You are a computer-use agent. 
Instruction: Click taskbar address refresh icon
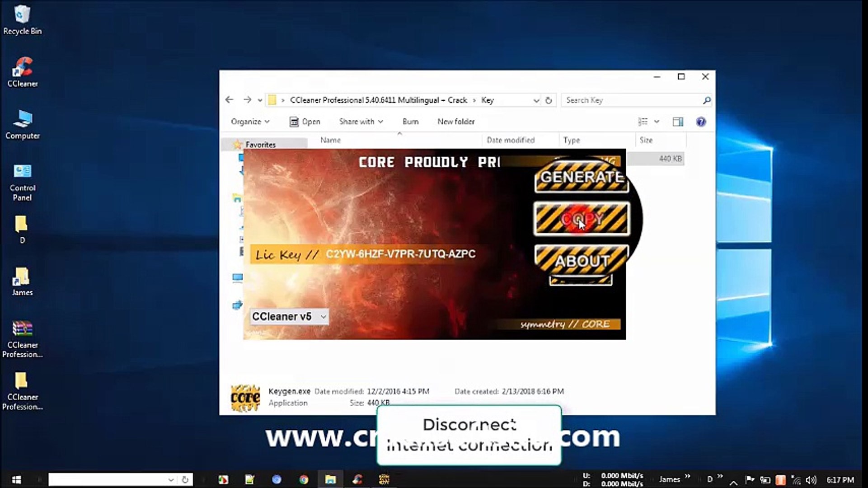click(x=185, y=480)
